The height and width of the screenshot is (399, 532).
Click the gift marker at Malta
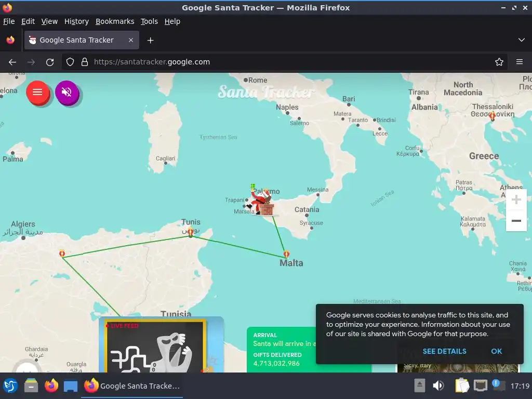point(286,254)
